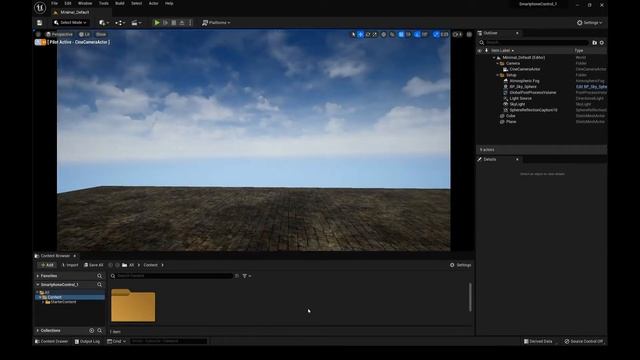Expand the Favorites section
This screenshot has height=360, width=640.
[38, 276]
